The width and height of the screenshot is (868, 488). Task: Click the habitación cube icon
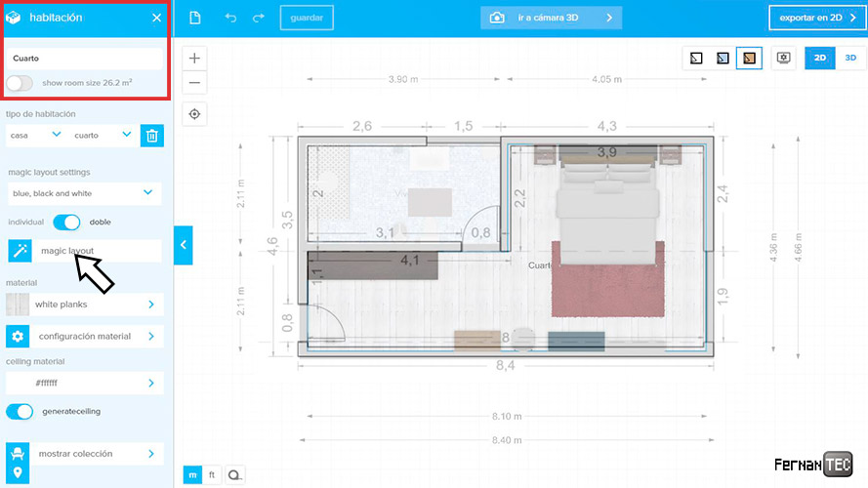click(14, 18)
